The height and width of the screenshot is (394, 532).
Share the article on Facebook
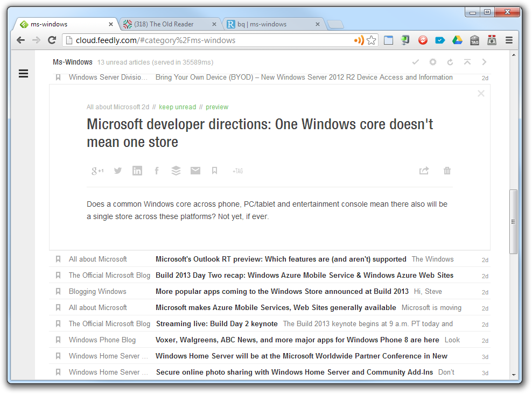pyautogui.click(x=156, y=171)
